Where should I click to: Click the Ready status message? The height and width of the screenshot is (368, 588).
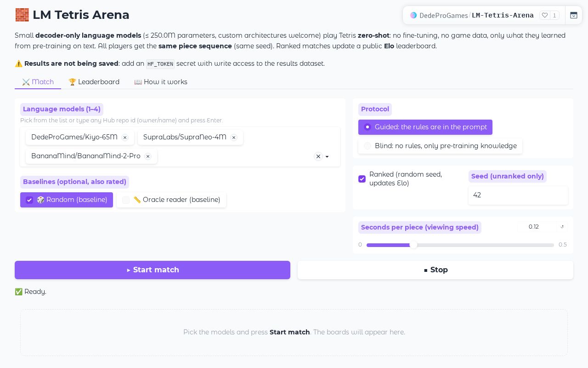click(x=31, y=292)
